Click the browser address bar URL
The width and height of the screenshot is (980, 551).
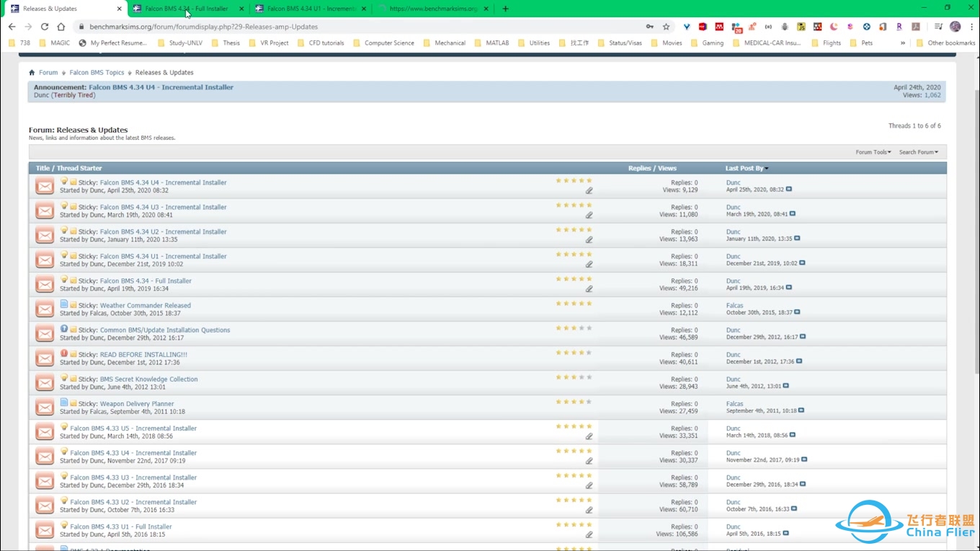click(203, 27)
